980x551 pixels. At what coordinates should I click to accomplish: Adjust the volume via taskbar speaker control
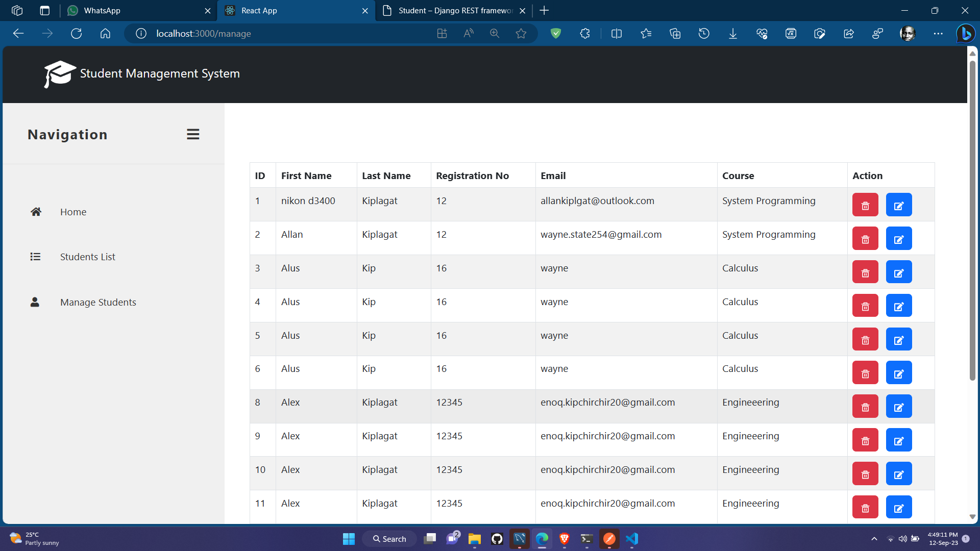pyautogui.click(x=903, y=538)
